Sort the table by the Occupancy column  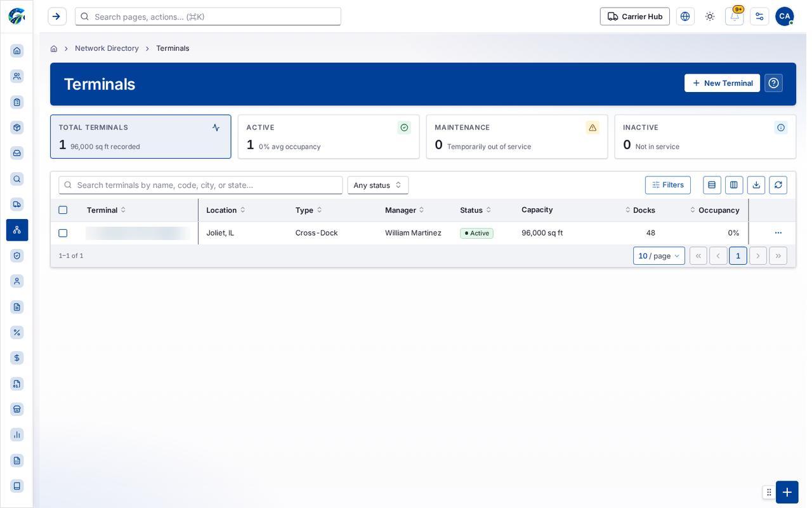[x=714, y=210]
